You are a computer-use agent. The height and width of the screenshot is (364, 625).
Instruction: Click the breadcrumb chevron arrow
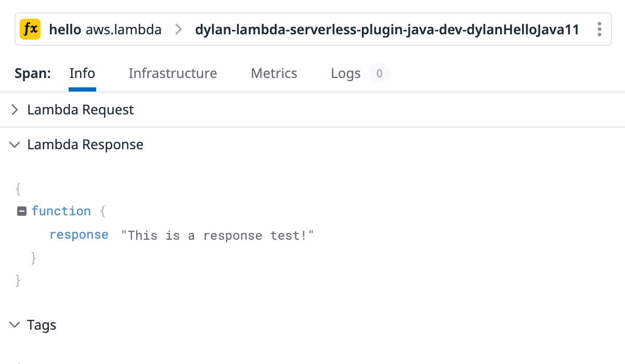(178, 30)
